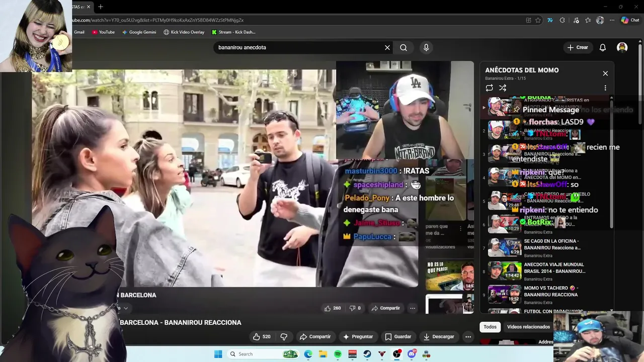The height and width of the screenshot is (362, 644).
Task: Like the inner video showing 260 likes
Action: pos(333,308)
